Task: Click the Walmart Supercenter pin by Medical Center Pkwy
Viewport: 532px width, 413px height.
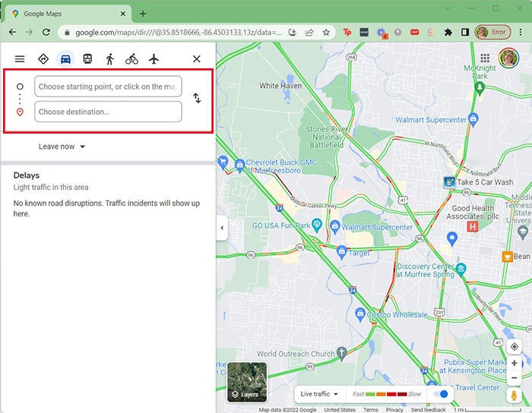Action: coord(335,226)
